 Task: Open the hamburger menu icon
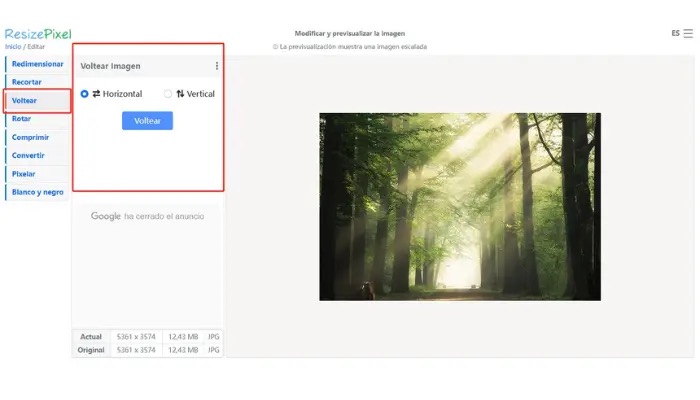point(688,33)
